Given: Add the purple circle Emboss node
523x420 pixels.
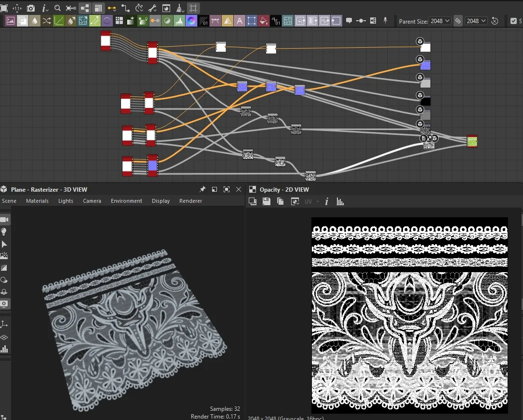Looking at the screenshot, I should click(107, 21).
